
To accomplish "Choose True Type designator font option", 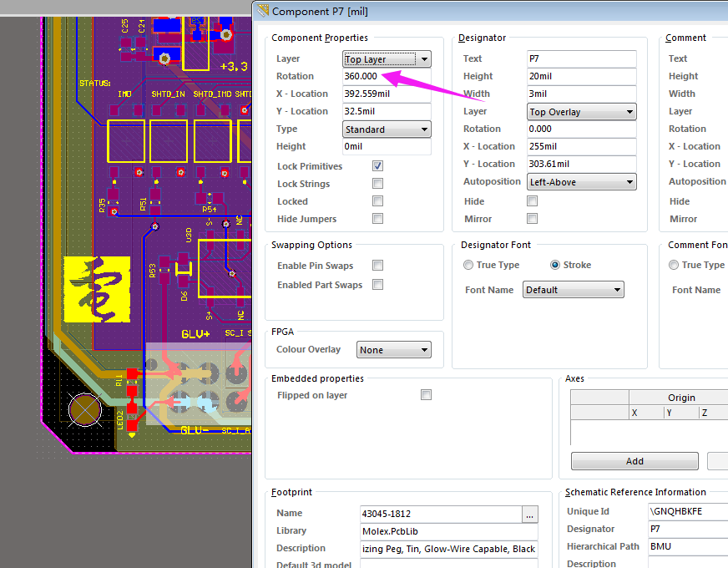I will tap(468, 265).
